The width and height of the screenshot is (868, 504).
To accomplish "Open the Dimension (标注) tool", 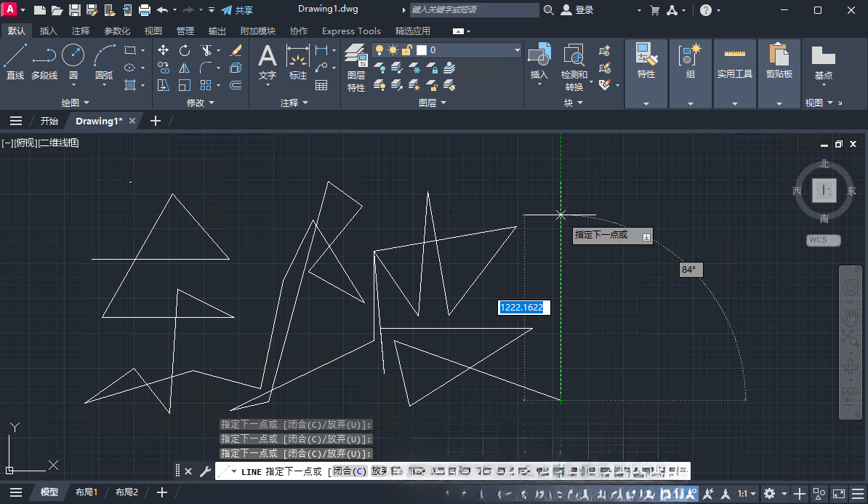I will pos(298,62).
